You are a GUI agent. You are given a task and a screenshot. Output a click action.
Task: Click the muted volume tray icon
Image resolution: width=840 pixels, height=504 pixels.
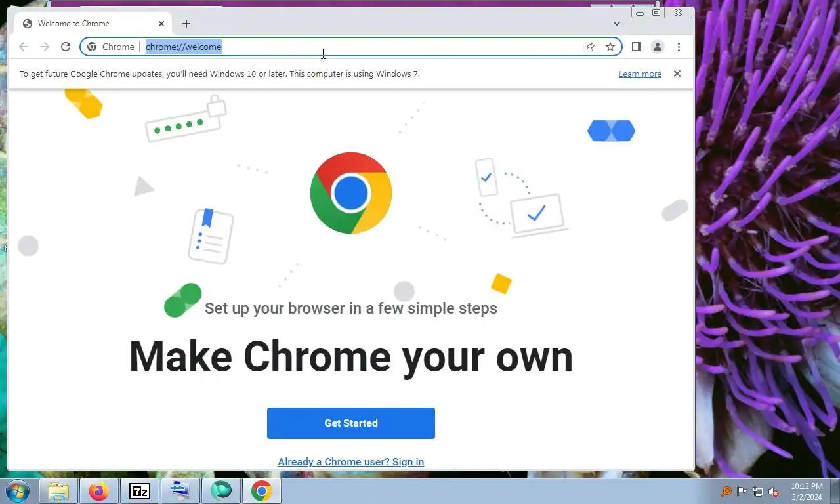(774, 492)
